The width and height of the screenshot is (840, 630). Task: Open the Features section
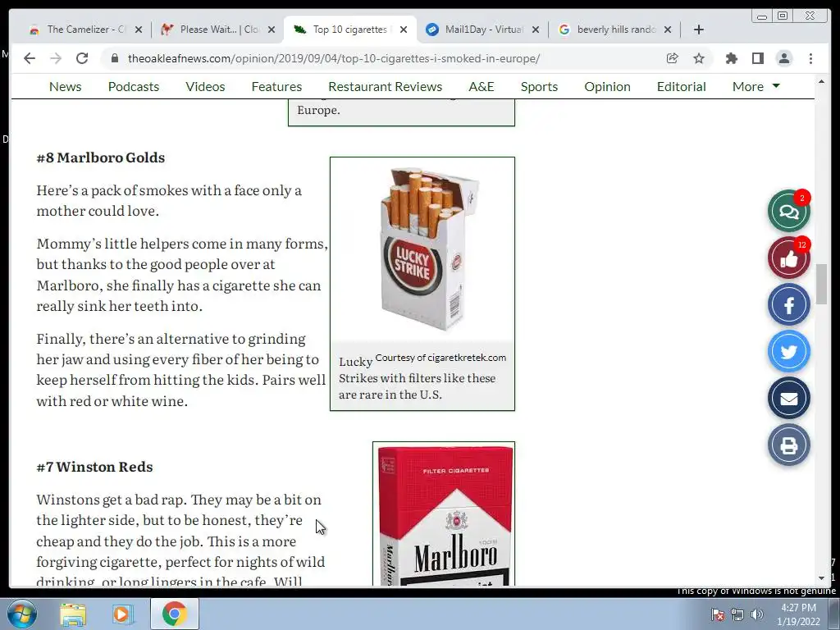(x=276, y=87)
